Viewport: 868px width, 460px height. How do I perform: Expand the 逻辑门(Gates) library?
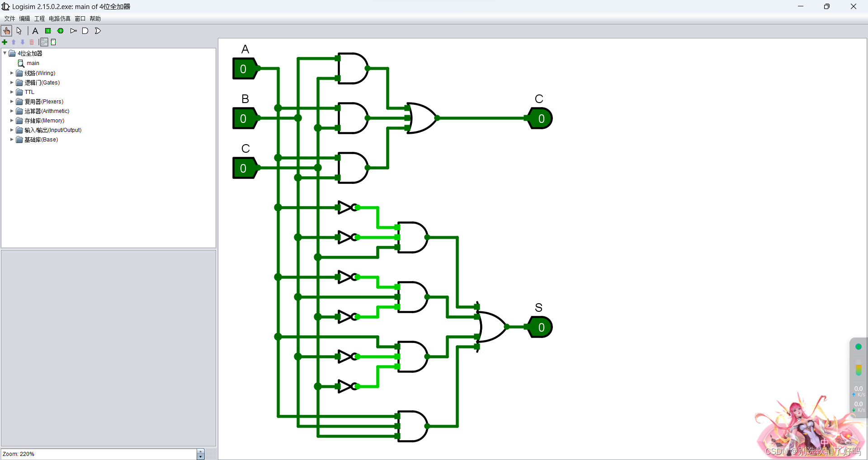pos(12,82)
